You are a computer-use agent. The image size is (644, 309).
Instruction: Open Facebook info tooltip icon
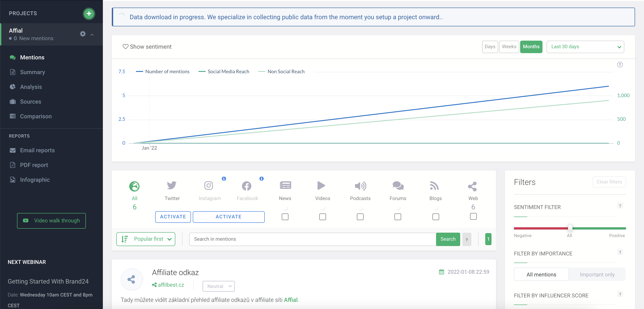(261, 178)
